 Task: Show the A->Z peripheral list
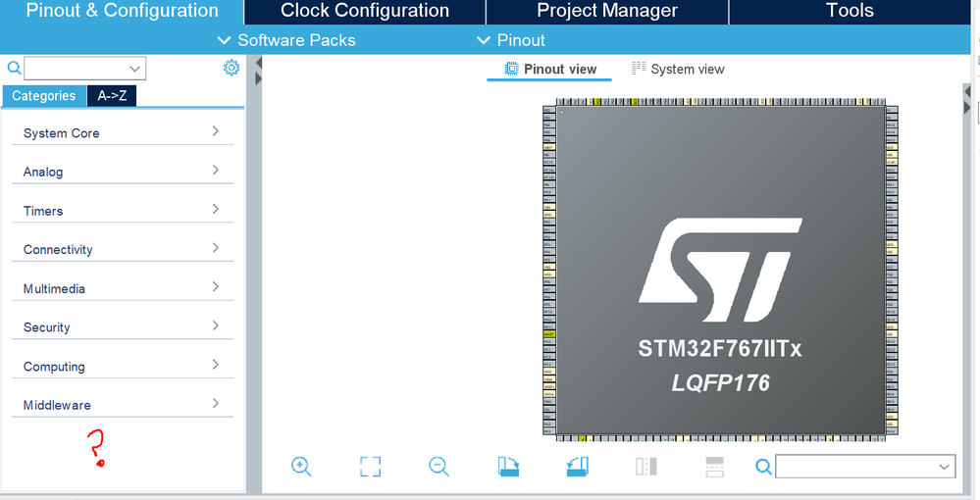[x=112, y=96]
